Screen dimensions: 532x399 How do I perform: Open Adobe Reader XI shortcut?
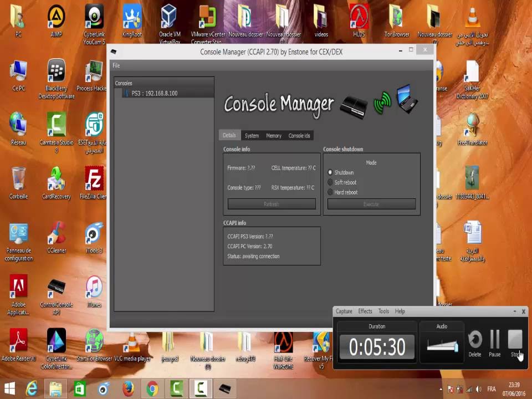click(x=18, y=345)
